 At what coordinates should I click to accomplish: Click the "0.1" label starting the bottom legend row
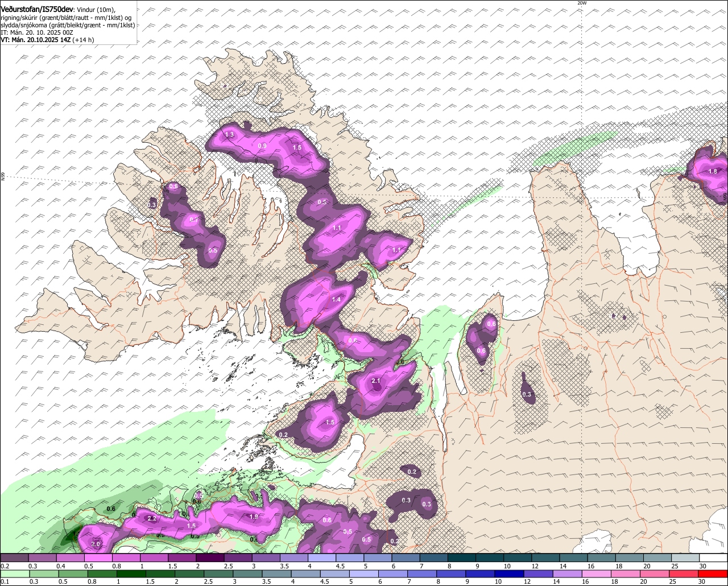click(5, 582)
